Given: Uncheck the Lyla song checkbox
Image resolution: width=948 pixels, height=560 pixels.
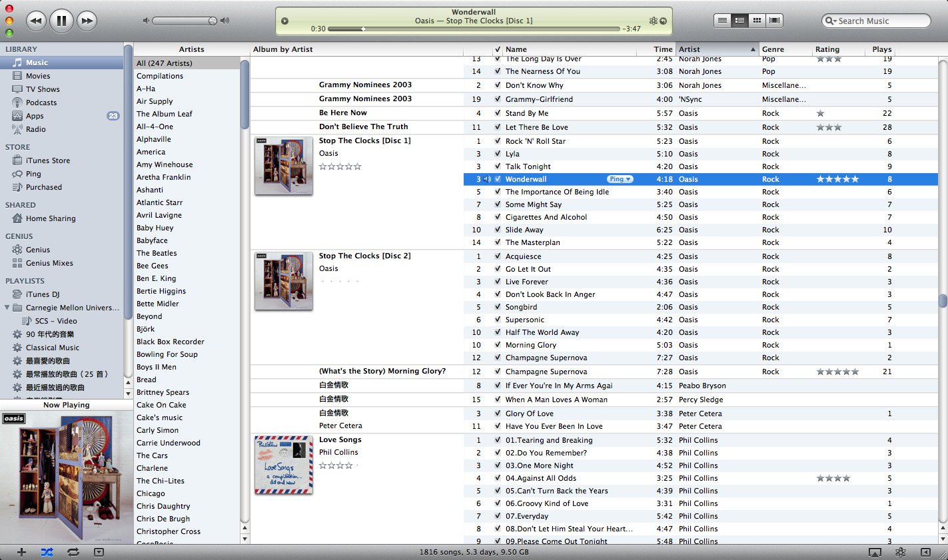Looking at the screenshot, I should (498, 154).
